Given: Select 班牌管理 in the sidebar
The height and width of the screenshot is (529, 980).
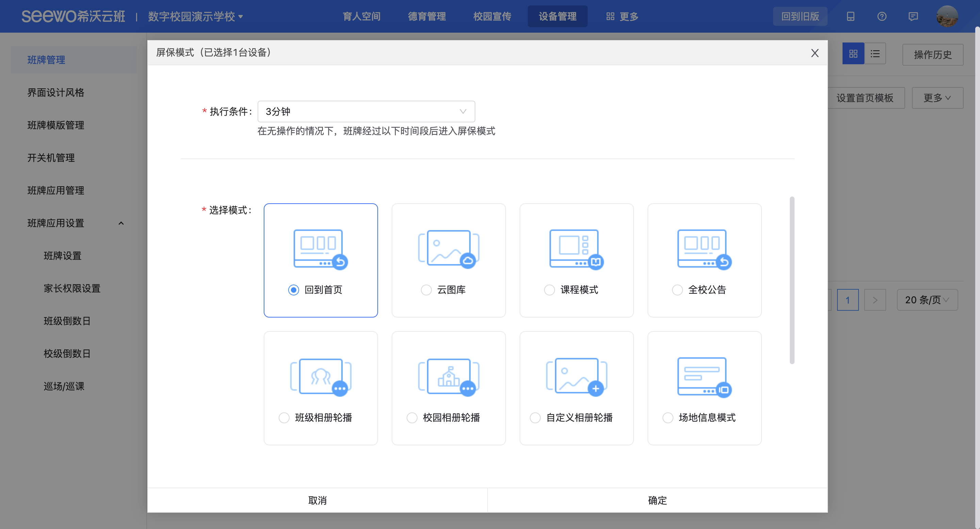Looking at the screenshot, I should click(x=73, y=59).
